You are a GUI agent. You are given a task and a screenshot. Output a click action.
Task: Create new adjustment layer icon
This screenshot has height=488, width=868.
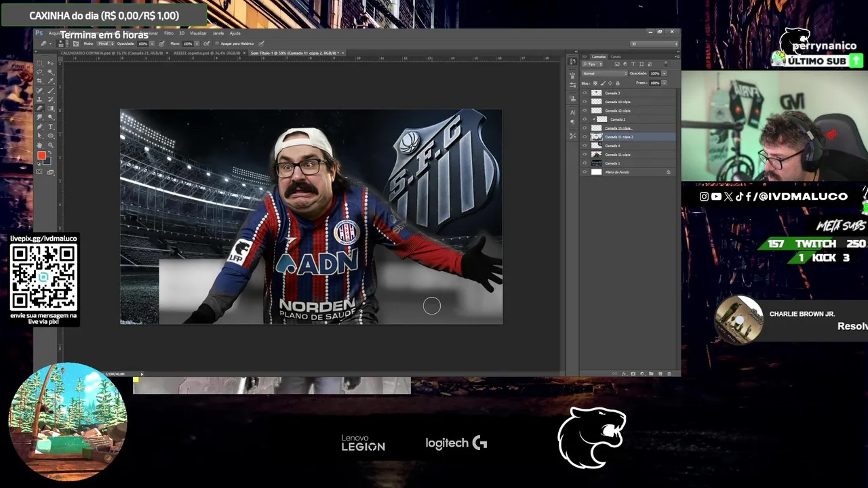(x=642, y=374)
